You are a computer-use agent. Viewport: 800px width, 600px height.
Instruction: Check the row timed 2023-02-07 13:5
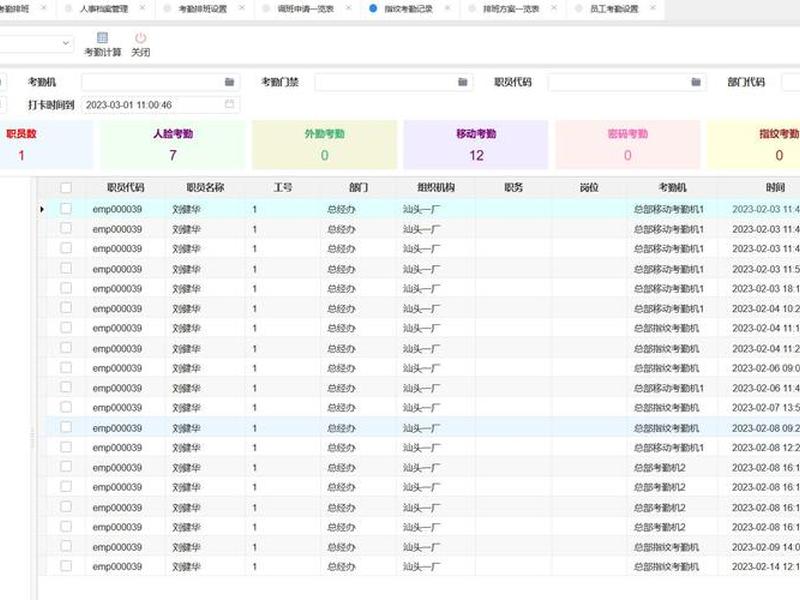pos(66,407)
